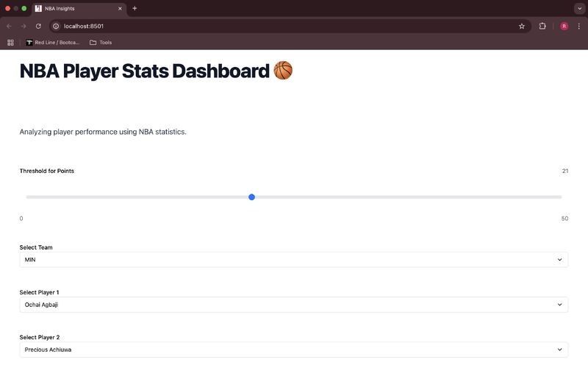Open a new tab with the plus button

pyautogui.click(x=135, y=8)
